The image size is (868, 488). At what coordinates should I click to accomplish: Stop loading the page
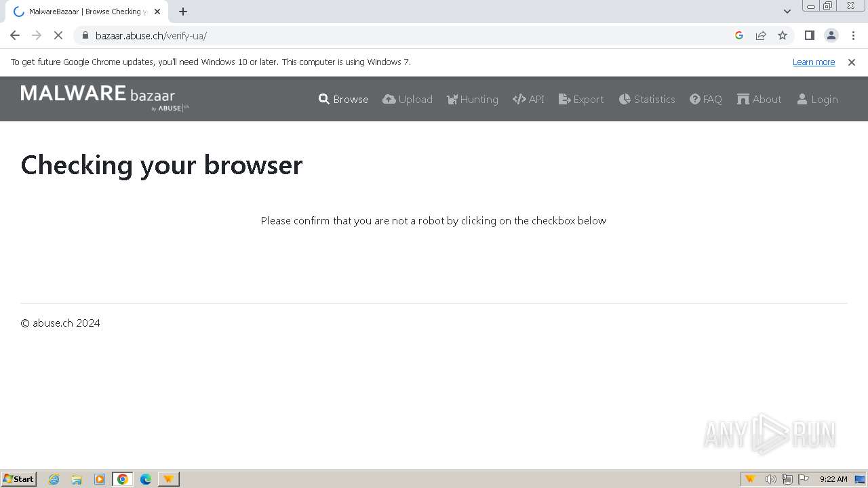click(58, 35)
